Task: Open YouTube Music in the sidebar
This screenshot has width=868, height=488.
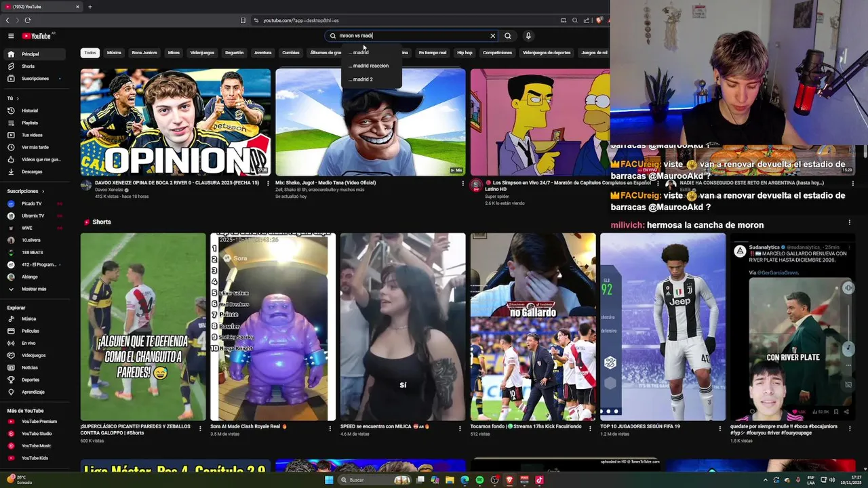Action: point(36,446)
